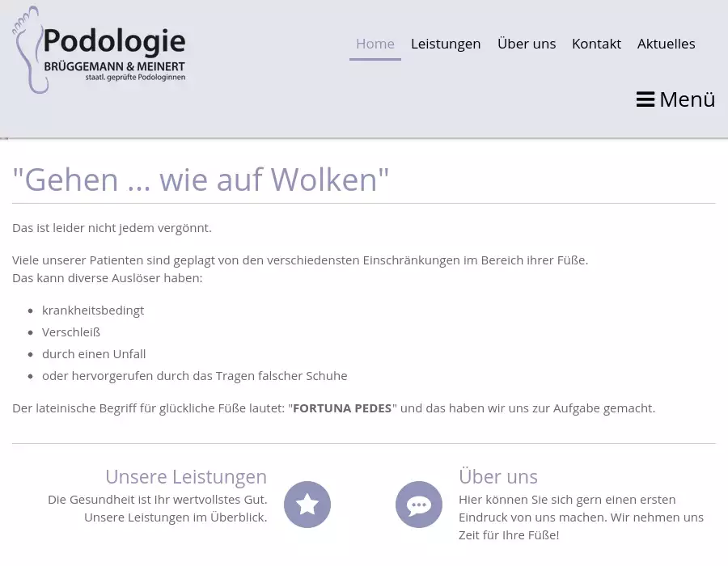This screenshot has height=566, width=728.
Task: Open the hamburger menu icon
Action: click(x=645, y=99)
